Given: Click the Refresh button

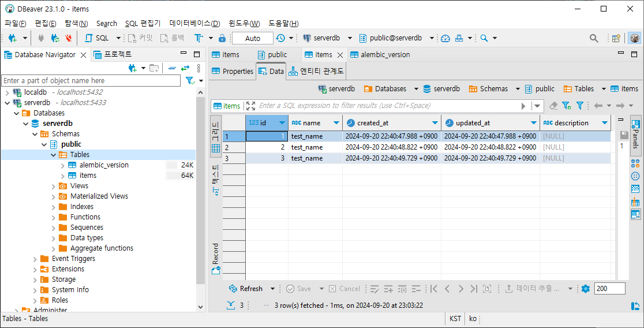Looking at the screenshot, I should (246, 289).
